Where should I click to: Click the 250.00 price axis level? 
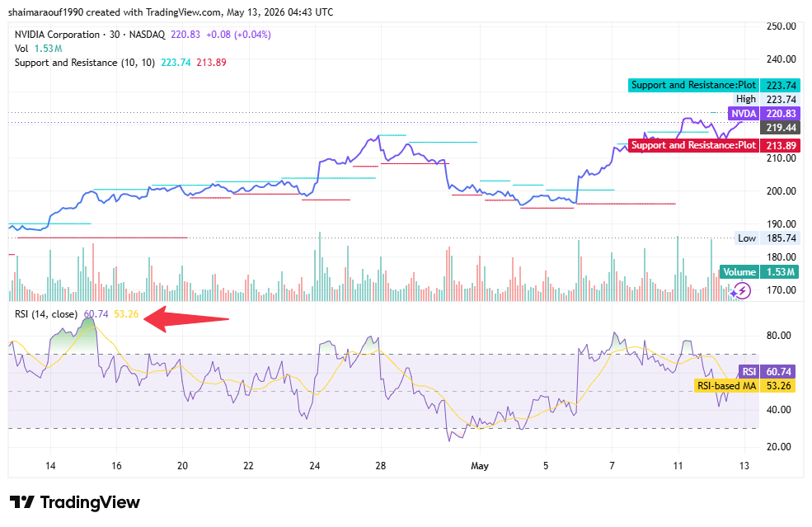(x=781, y=26)
